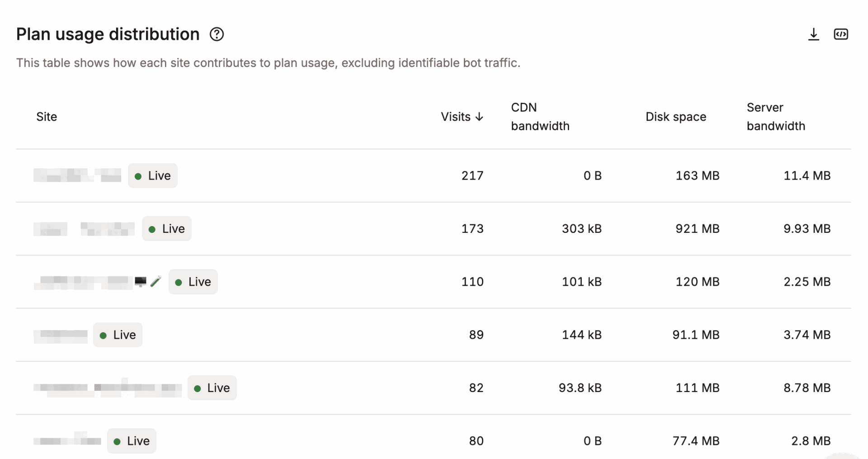Sort the table by Server bandwidth
Screen dimensions: 868x459
776,116
